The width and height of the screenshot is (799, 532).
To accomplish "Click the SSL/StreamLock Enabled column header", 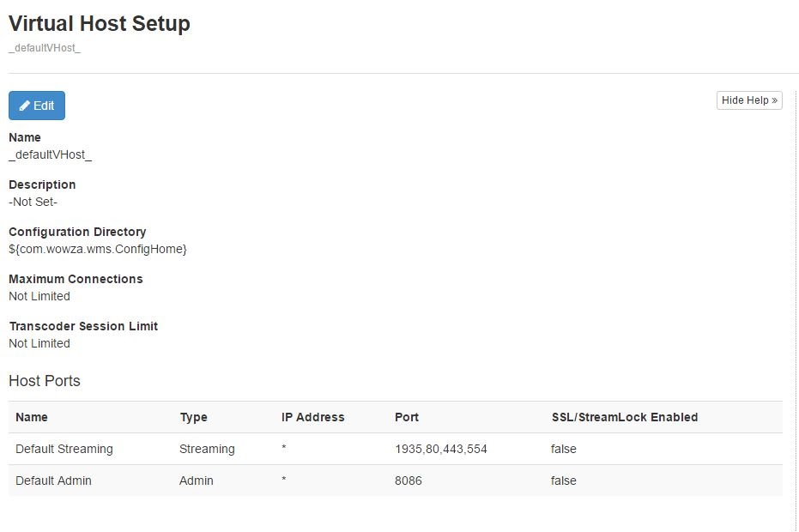I will pos(624,417).
